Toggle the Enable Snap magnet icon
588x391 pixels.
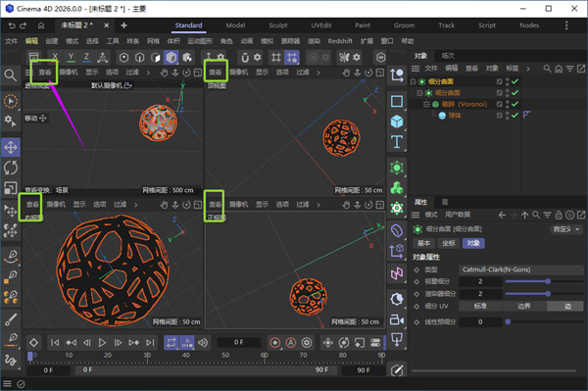[x=245, y=58]
